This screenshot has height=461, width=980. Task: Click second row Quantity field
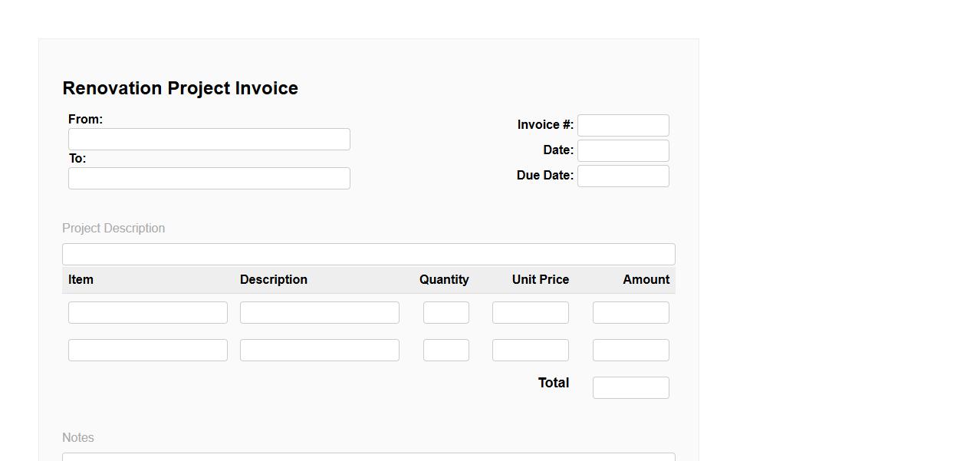[446, 351]
